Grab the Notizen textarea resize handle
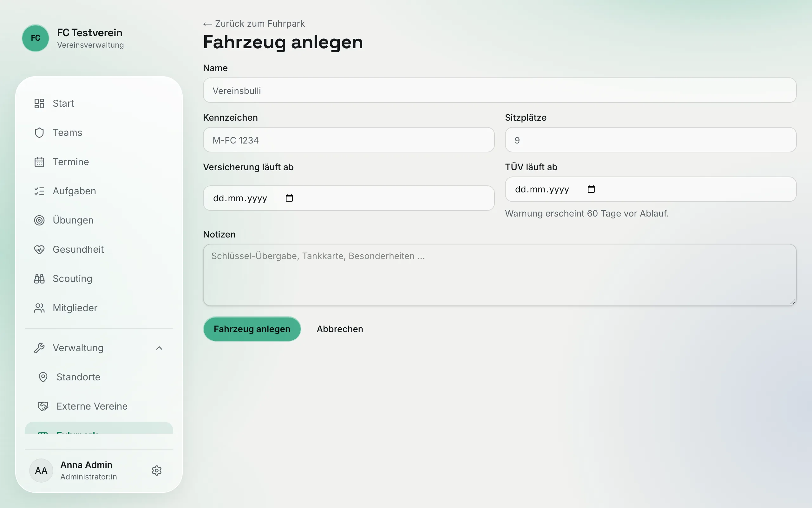Viewport: 812px width, 508px height. [x=793, y=302]
